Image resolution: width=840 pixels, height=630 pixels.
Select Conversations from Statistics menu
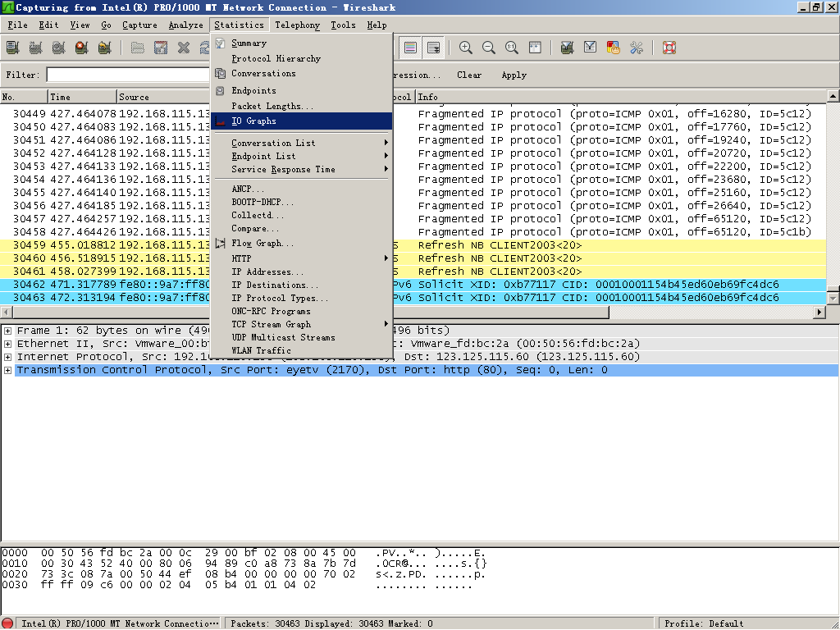point(302,73)
